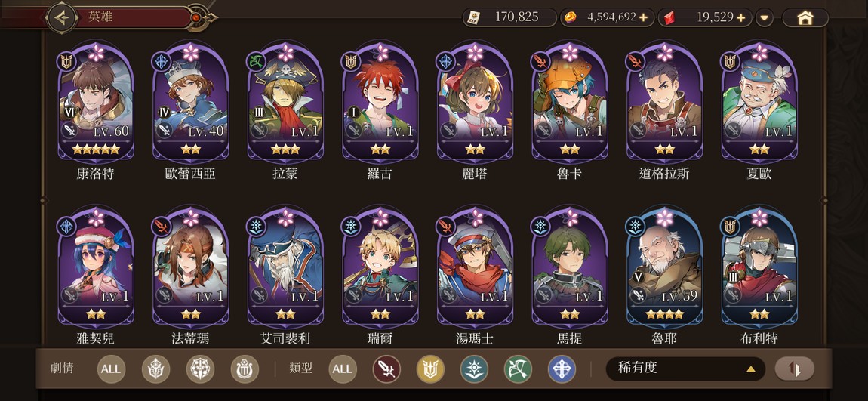The height and width of the screenshot is (401, 868).
Task: Toggle the first story emblem filter
Action: click(x=155, y=369)
